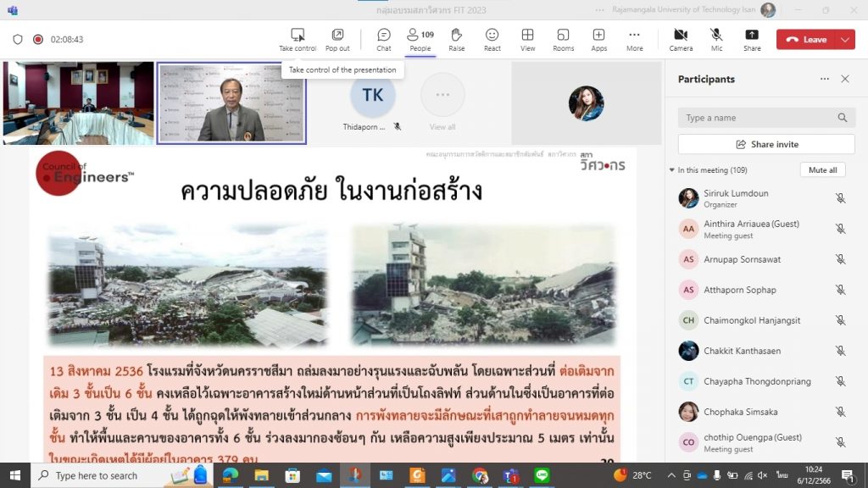Image resolution: width=868 pixels, height=488 pixels.
Task: Unmute the Mic
Action: pyautogui.click(x=716, y=39)
